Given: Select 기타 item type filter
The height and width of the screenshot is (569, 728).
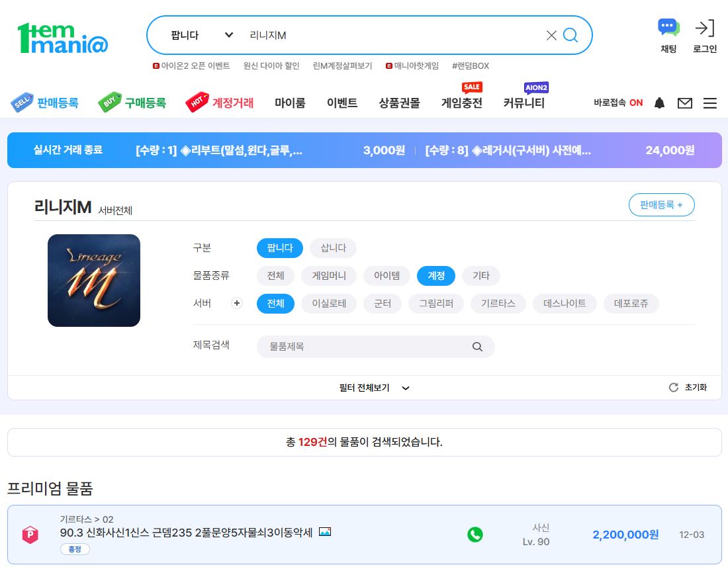Looking at the screenshot, I should coord(481,276).
